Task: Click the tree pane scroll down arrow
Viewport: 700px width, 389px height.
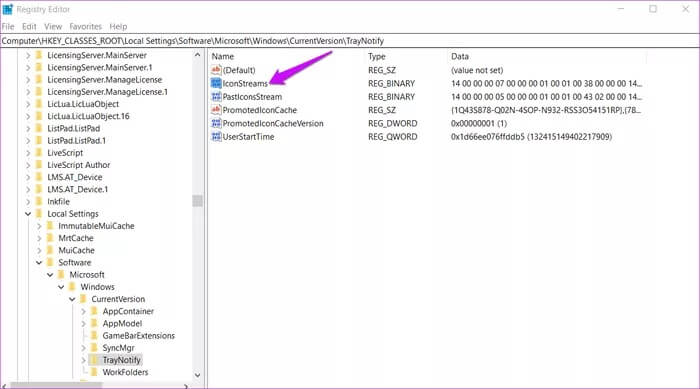Action: (197, 375)
